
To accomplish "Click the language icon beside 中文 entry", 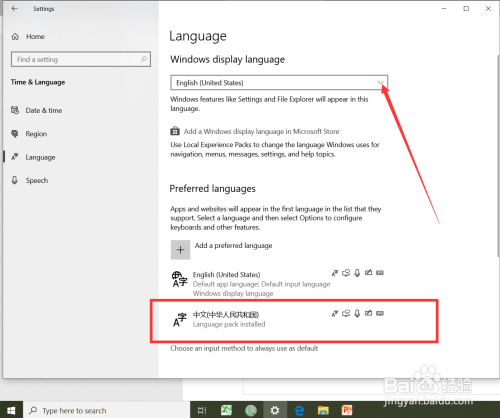I will 180,319.
